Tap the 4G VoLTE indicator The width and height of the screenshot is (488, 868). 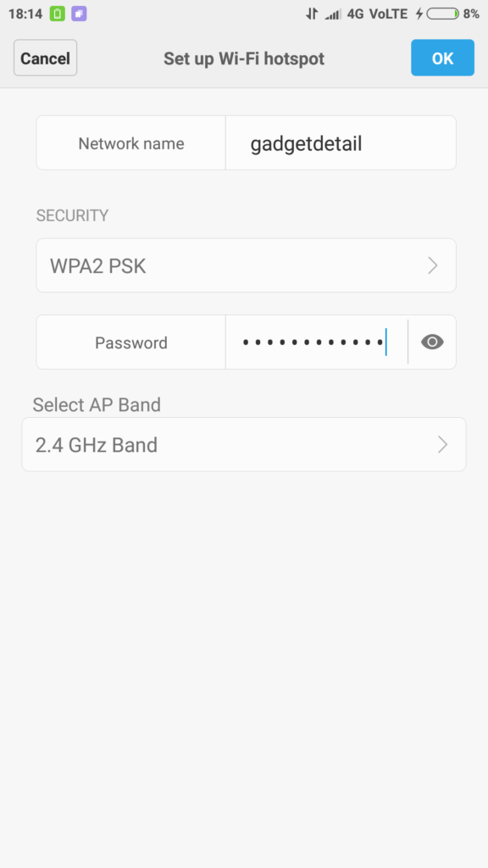click(377, 14)
